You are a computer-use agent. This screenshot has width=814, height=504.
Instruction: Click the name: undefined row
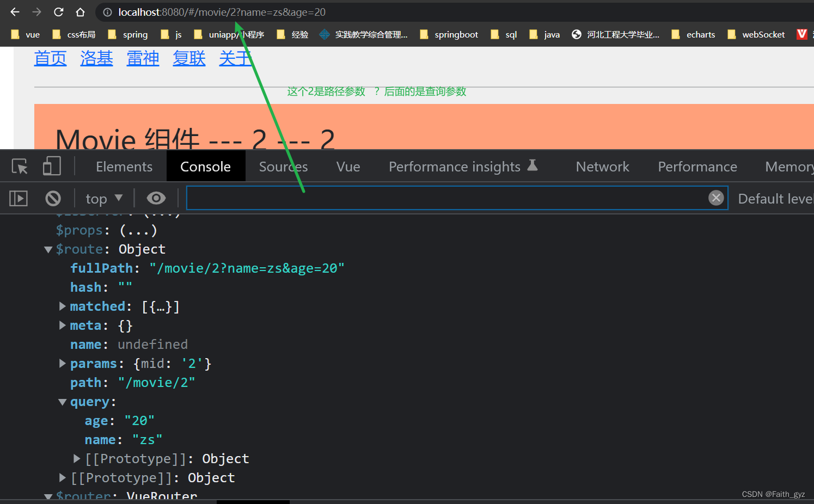(129, 345)
